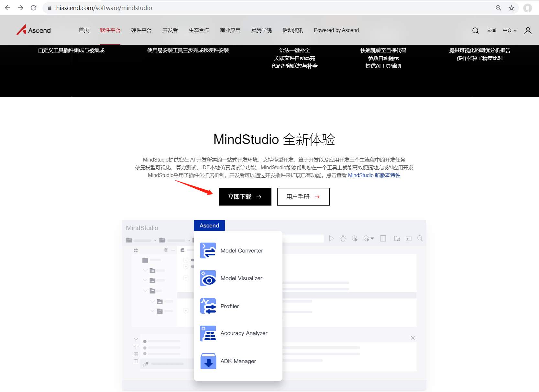This screenshot has width=539, height=392.
Task: Click the browser back arrow
Action: pos(8,8)
